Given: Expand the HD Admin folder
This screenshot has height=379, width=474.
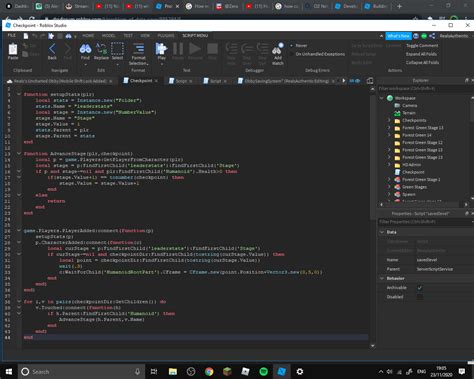Looking at the screenshot, I should (x=389, y=164).
